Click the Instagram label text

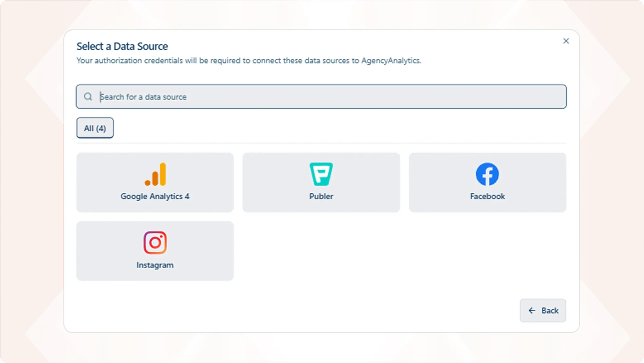[155, 265]
